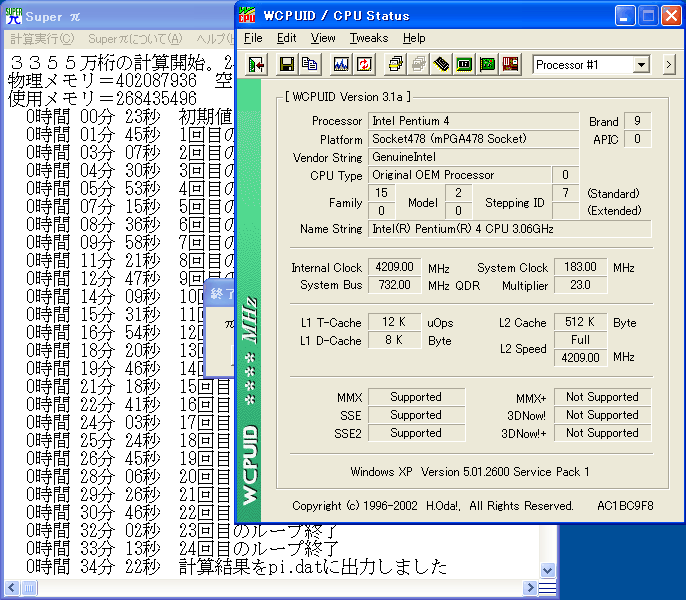Click the Stepping ID value 7
Screen dimensions: 686x600
[x=565, y=193]
